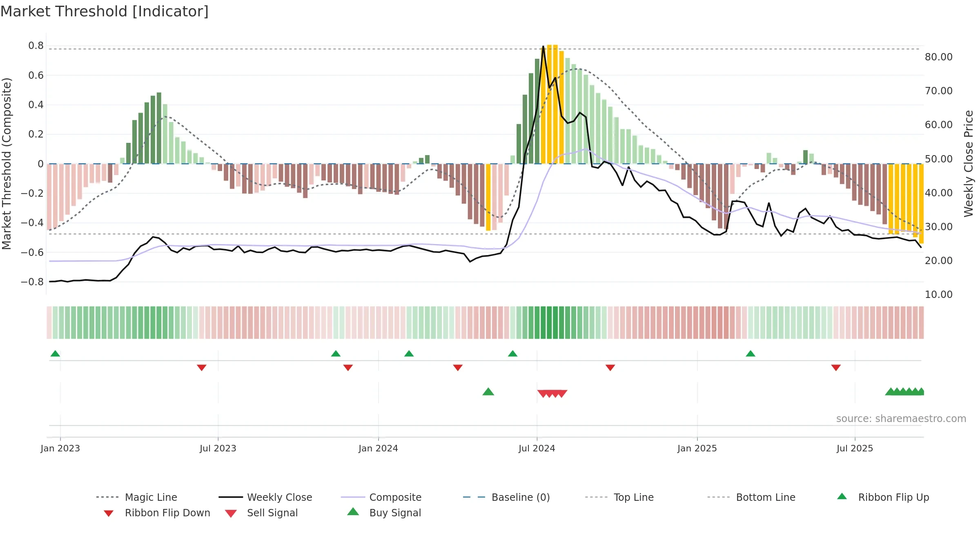Click the last ribbon flip down marker near Jul 2025
Viewport: 980px width, 551px height.
[836, 368]
